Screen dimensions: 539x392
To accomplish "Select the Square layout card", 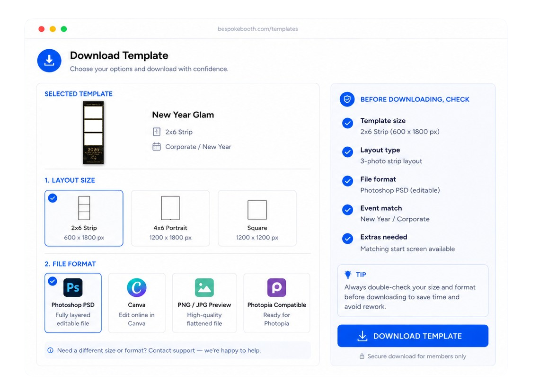I will [x=257, y=218].
